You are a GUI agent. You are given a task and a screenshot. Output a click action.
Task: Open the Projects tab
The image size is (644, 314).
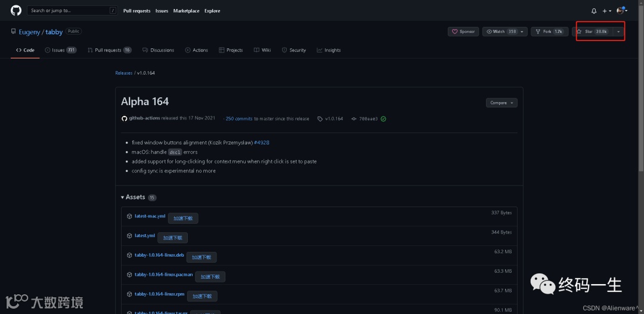(x=231, y=50)
